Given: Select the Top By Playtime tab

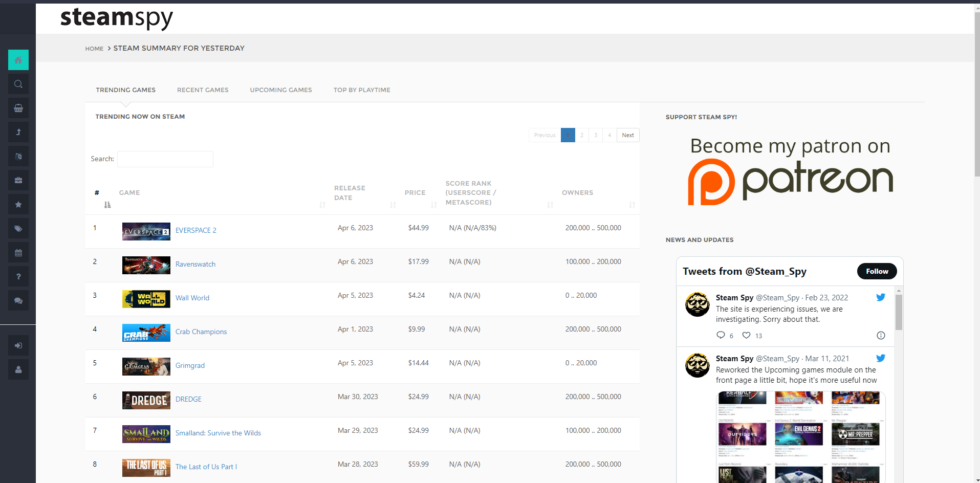Looking at the screenshot, I should [x=362, y=90].
